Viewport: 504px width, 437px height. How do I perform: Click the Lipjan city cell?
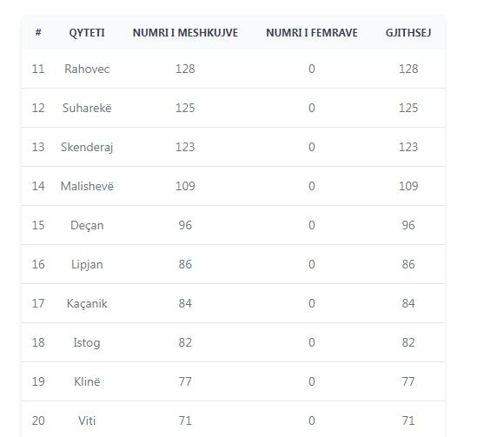pos(87,264)
